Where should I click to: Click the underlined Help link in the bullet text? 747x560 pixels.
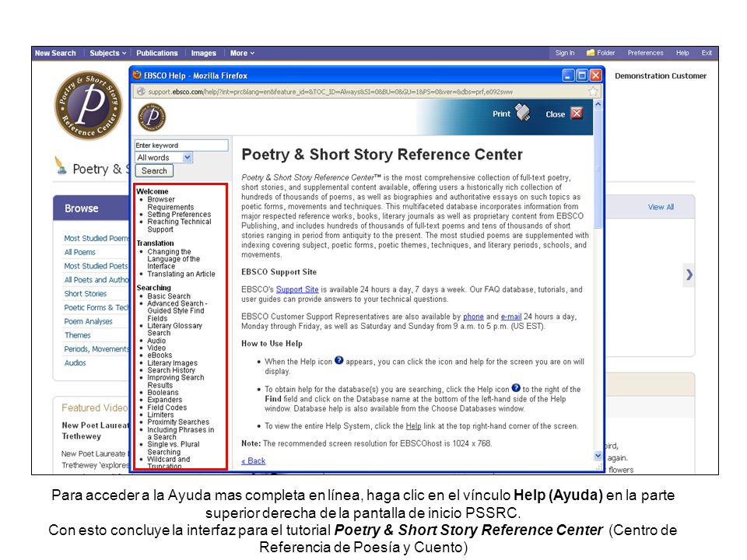coord(413,426)
